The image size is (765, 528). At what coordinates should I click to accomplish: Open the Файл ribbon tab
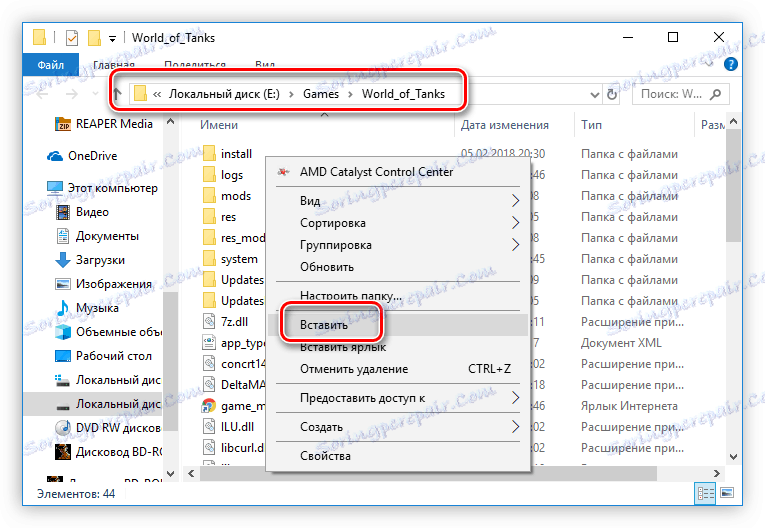(x=51, y=65)
